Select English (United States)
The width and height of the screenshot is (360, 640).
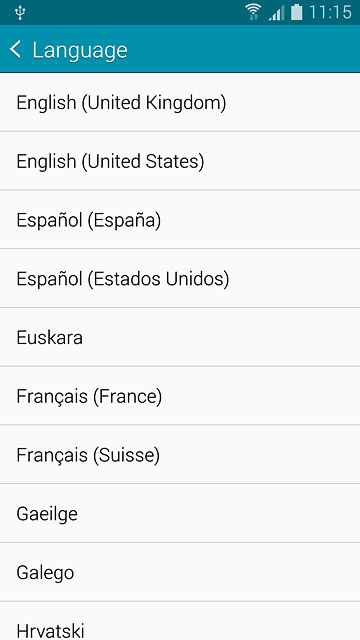(180, 161)
